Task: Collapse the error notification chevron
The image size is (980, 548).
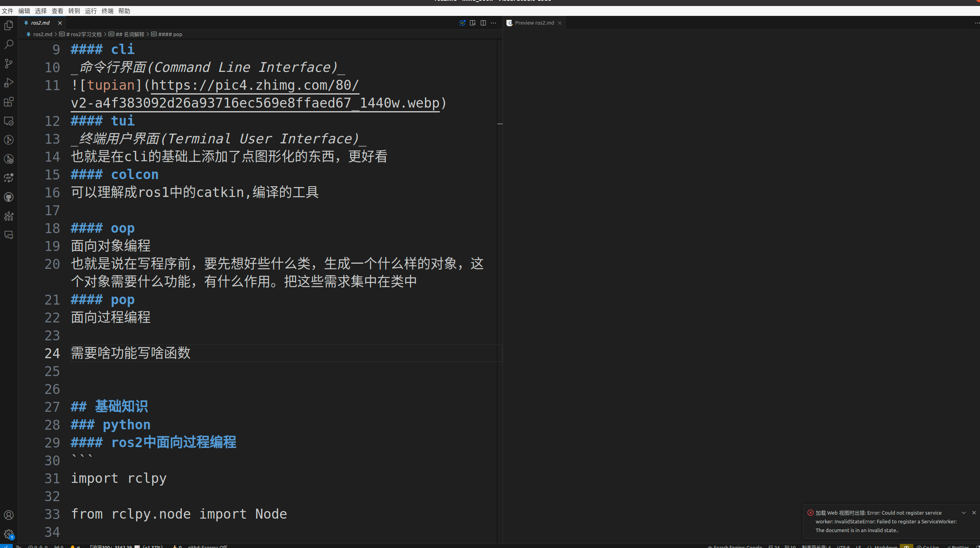Action: coord(963,513)
